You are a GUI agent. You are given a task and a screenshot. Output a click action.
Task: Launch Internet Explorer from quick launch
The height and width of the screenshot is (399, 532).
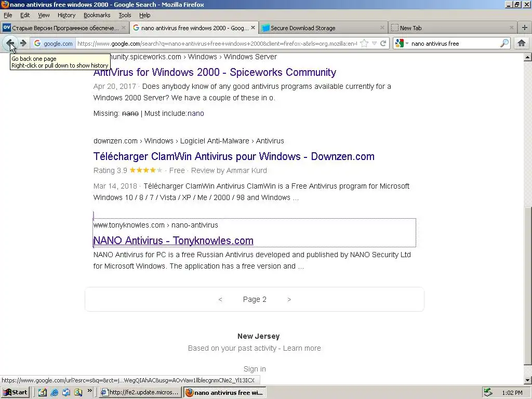point(54,392)
